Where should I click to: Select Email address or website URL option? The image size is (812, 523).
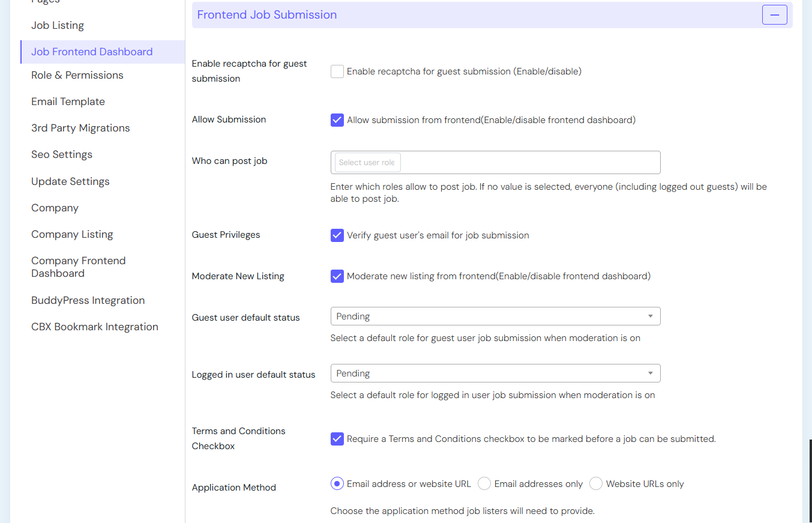pos(337,484)
